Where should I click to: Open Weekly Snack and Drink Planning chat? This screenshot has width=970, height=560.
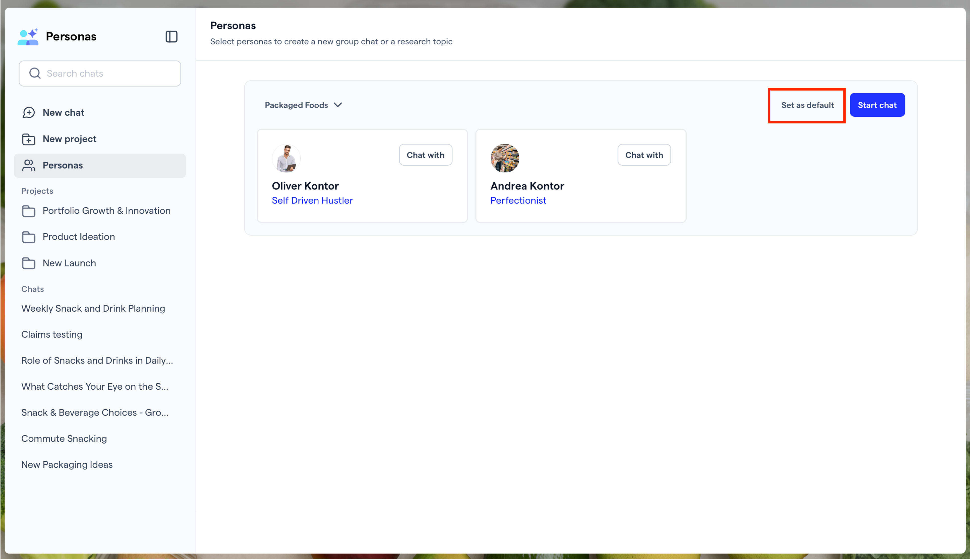[x=93, y=308]
